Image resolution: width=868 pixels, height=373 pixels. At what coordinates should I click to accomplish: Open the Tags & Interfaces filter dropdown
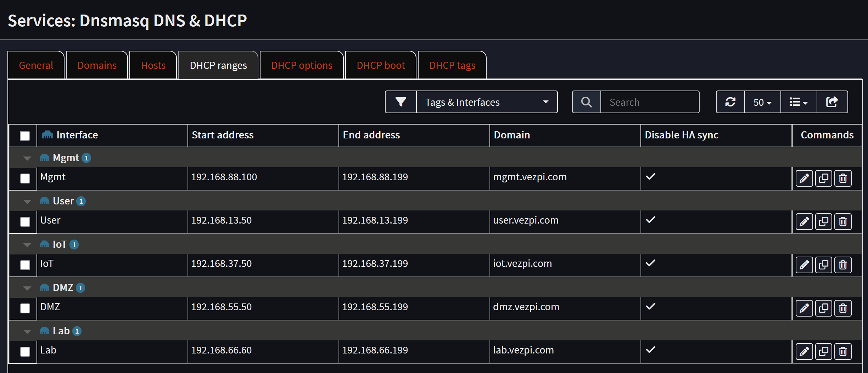(486, 102)
